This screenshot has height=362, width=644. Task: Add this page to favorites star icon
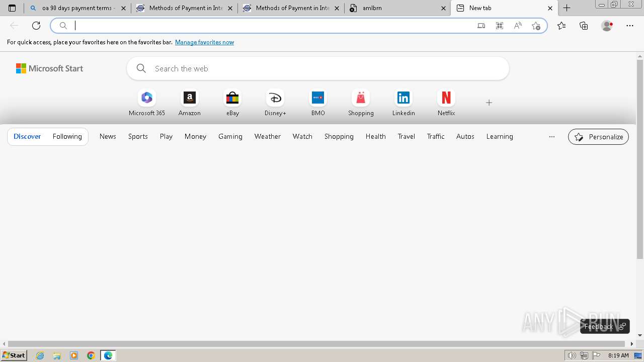click(536, 26)
